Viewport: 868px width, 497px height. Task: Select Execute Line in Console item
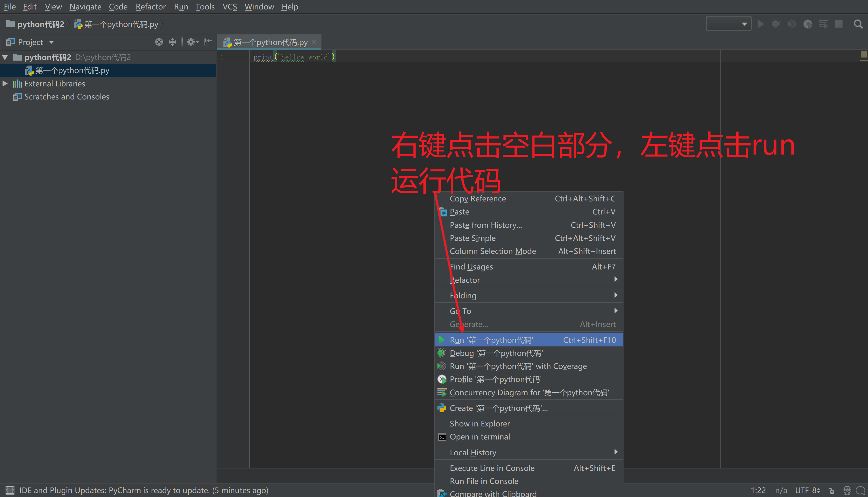[x=529, y=468]
